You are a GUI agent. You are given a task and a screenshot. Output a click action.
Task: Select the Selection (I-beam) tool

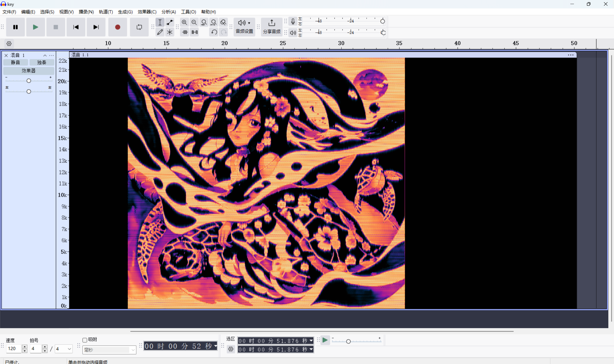click(160, 22)
